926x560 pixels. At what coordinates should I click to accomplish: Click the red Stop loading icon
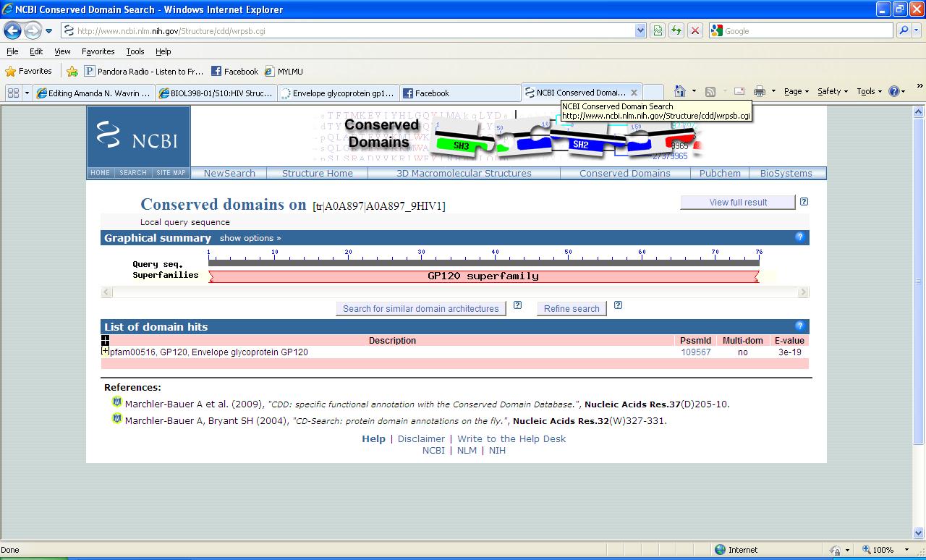[694, 30]
